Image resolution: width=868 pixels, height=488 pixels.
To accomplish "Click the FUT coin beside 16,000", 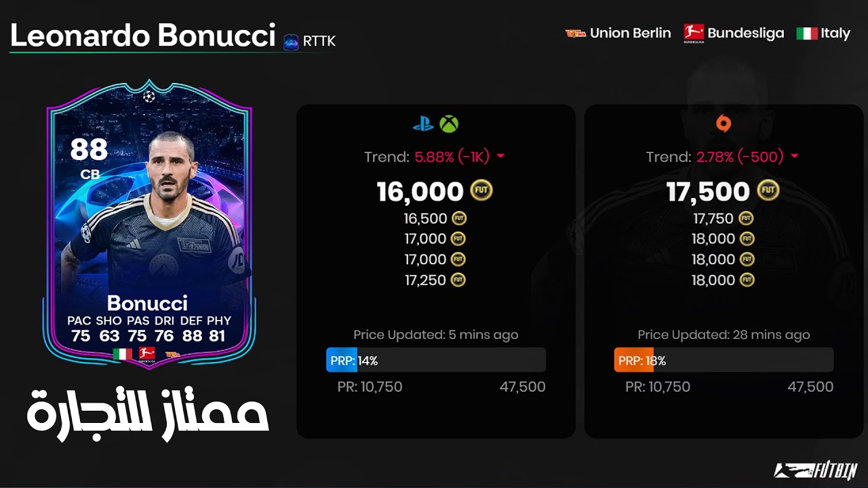I will pos(481,190).
